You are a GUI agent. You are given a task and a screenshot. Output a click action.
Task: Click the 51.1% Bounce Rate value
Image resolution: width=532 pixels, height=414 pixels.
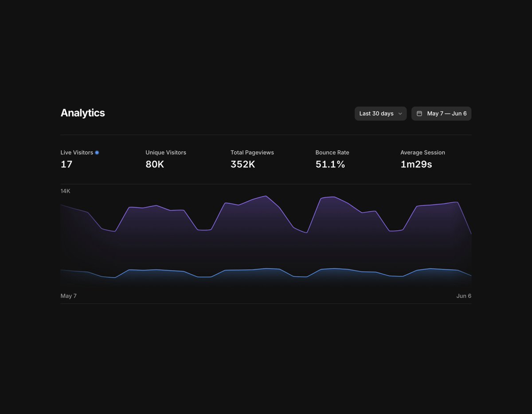pyautogui.click(x=330, y=164)
